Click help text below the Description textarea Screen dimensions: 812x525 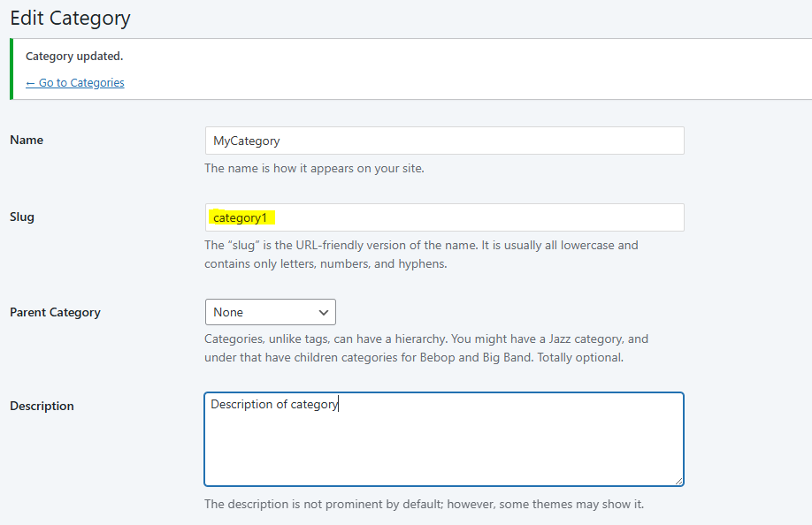point(424,505)
